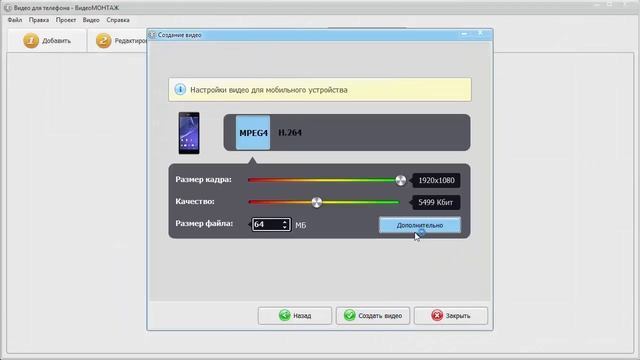Click the Создать видео button

coord(373,316)
